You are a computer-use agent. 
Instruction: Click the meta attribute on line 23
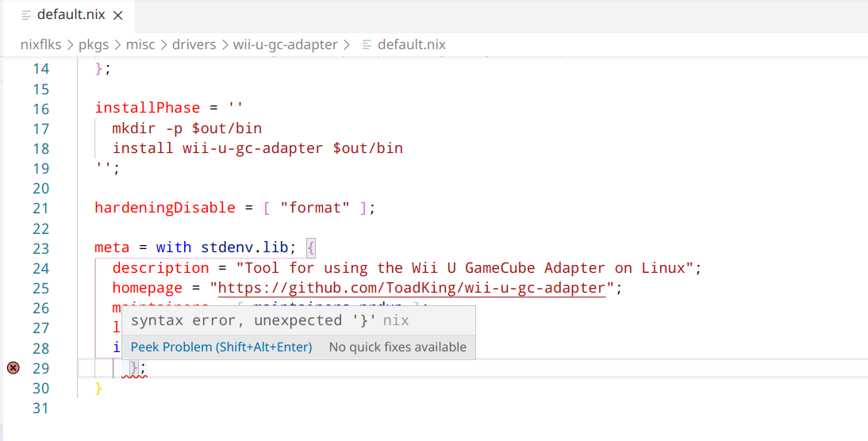(x=112, y=248)
